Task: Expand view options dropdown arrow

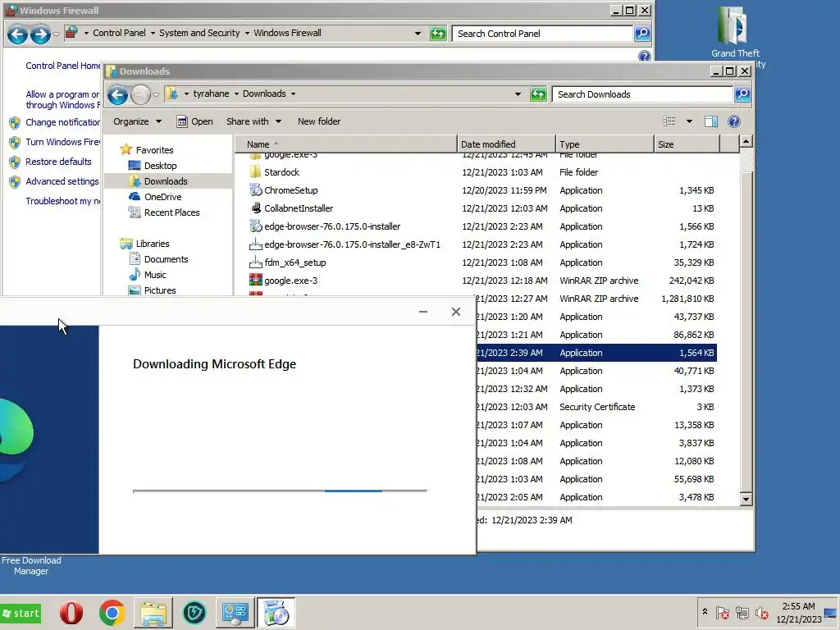Action: point(689,121)
